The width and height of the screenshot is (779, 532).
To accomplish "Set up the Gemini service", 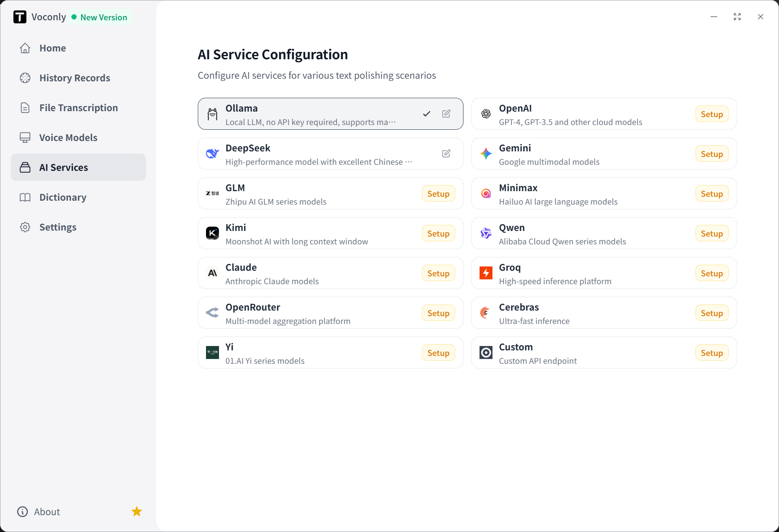I will tap(712, 154).
